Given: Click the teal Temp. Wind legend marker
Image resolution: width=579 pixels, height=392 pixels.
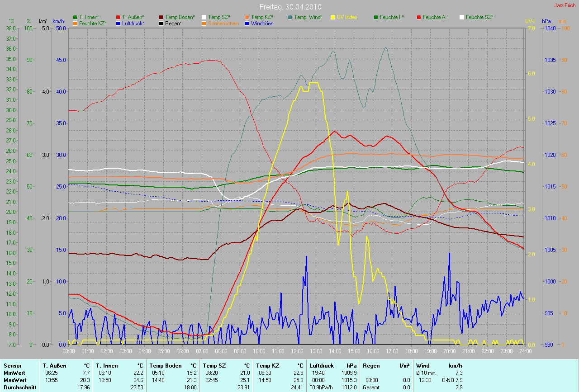Looking at the screenshot, I should click(290, 17).
